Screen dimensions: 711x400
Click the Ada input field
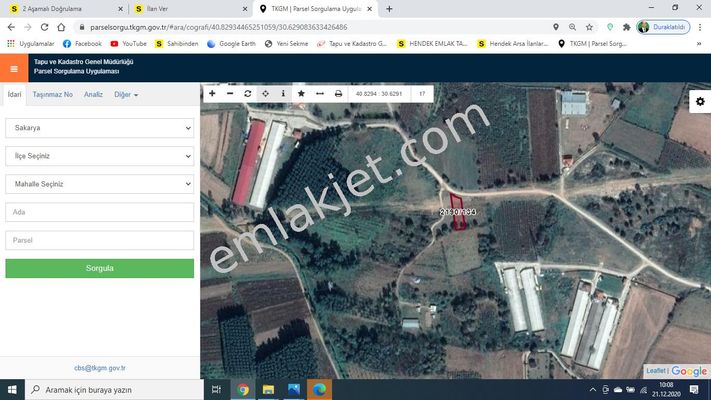pyautogui.click(x=99, y=212)
